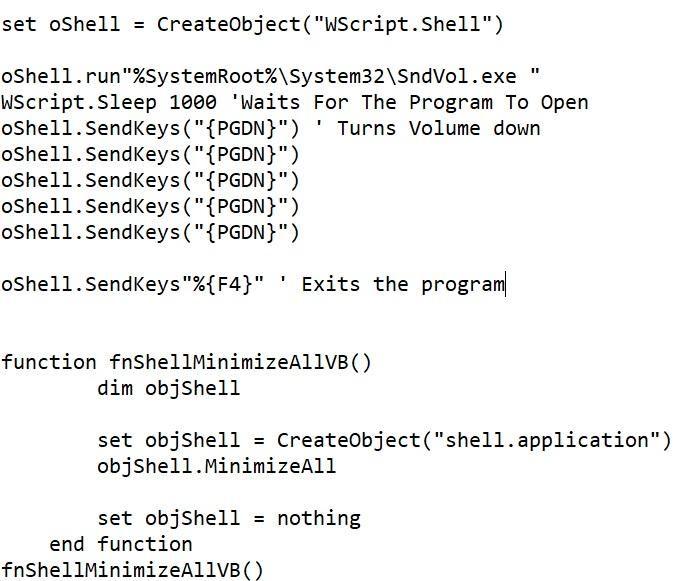Click the function fnShellMinimizeAllVB() declaration
697x581 pixels.
186,362
